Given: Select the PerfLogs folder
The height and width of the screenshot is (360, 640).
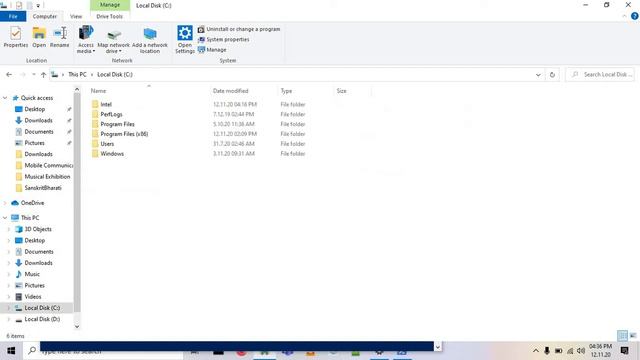Looking at the screenshot, I should tap(111, 114).
